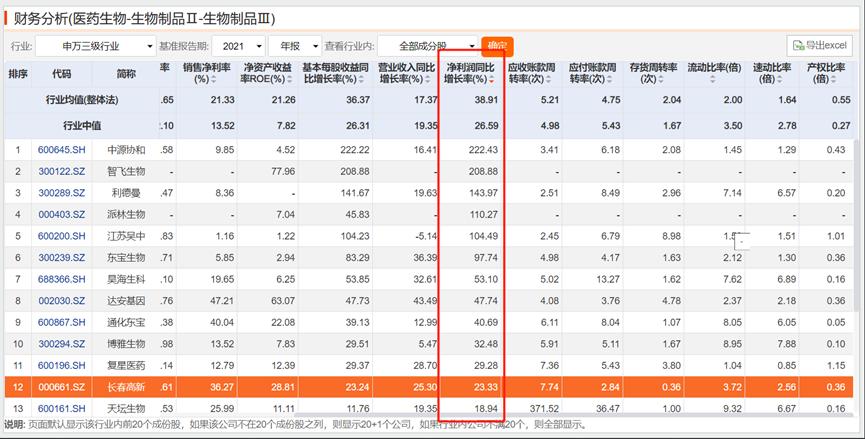Click the orange 确定 confirm button
This screenshot has height=439, width=865.
pyautogui.click(x=497, y=46)
